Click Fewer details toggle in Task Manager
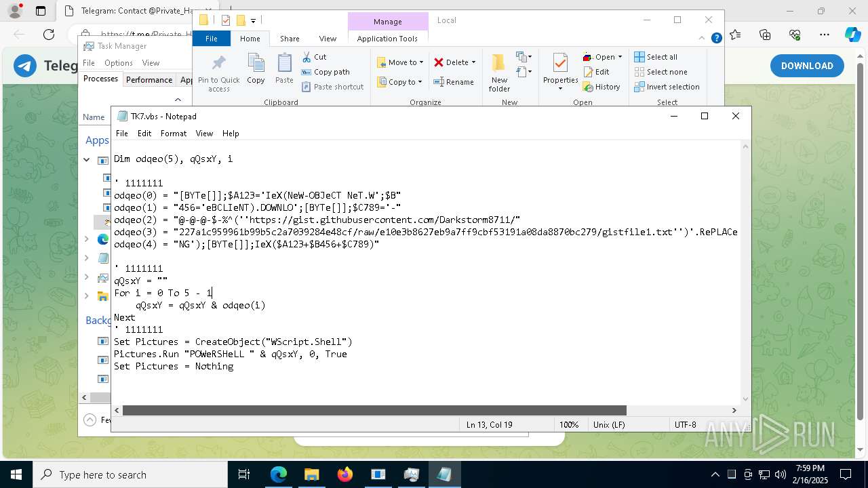The width and height of the screenshot is (868, 488). (x=98, y=420)
